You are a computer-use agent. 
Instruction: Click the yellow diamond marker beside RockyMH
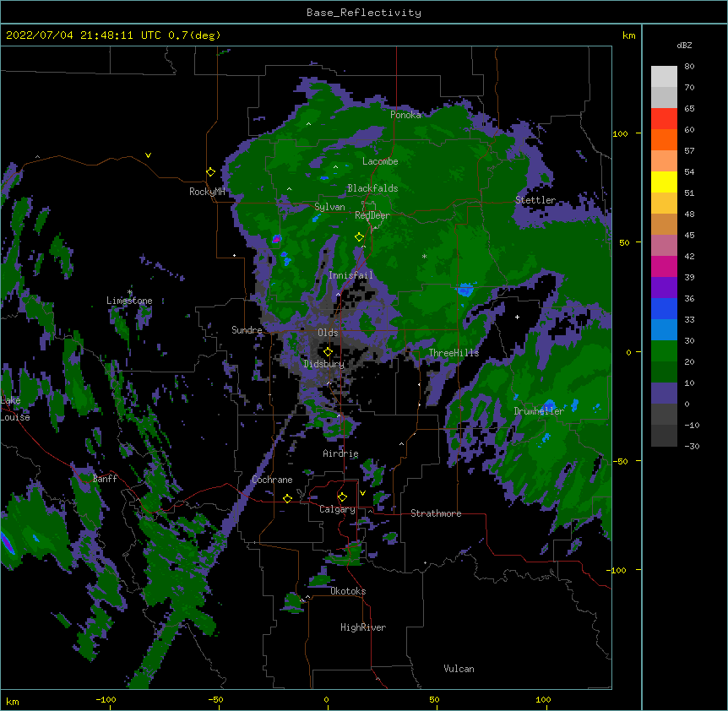[210, 172]
